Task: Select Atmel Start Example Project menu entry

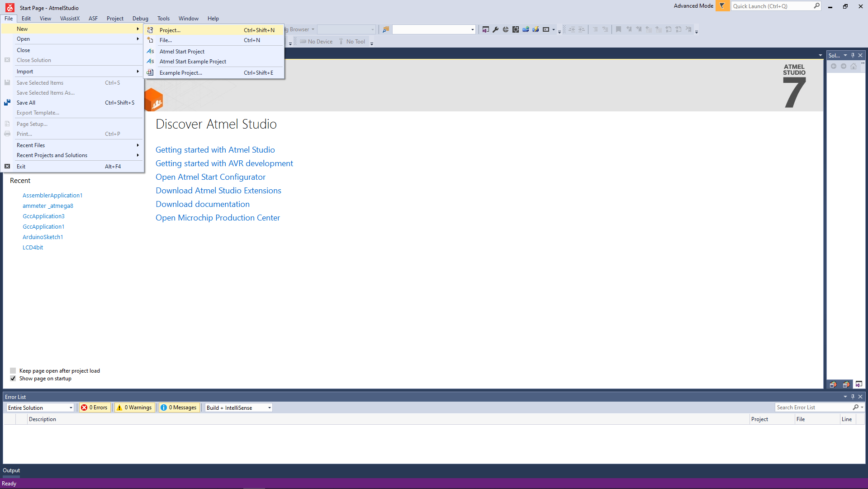Action: tap(214, 62)
